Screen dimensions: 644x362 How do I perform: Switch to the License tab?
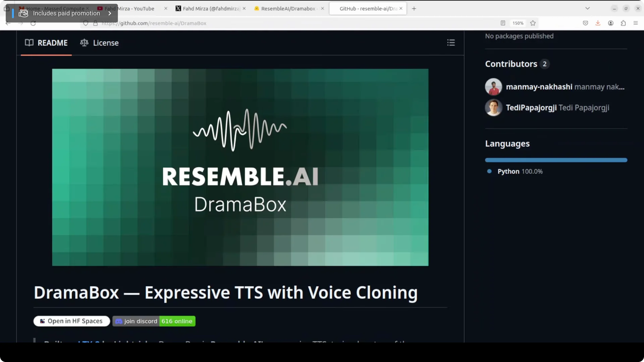pos(99,43)
